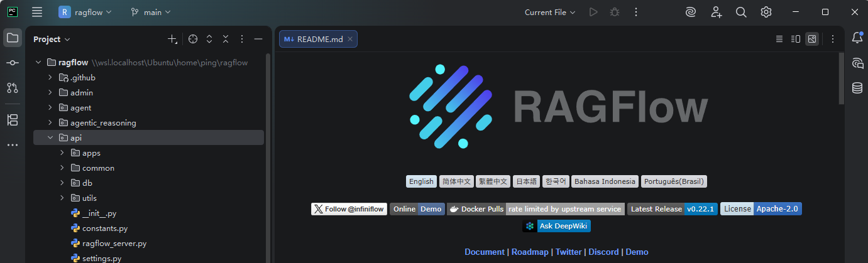Click the new file plus icon in Project panel
The height and width of the screenshot is (263, 868).
tap(172, 39)
